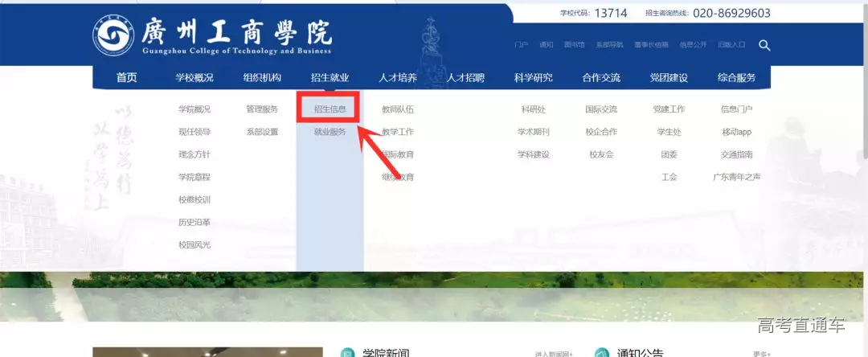Open the 图书馆 top link
This screenshot has width=868, height=357.
point(574,45)
